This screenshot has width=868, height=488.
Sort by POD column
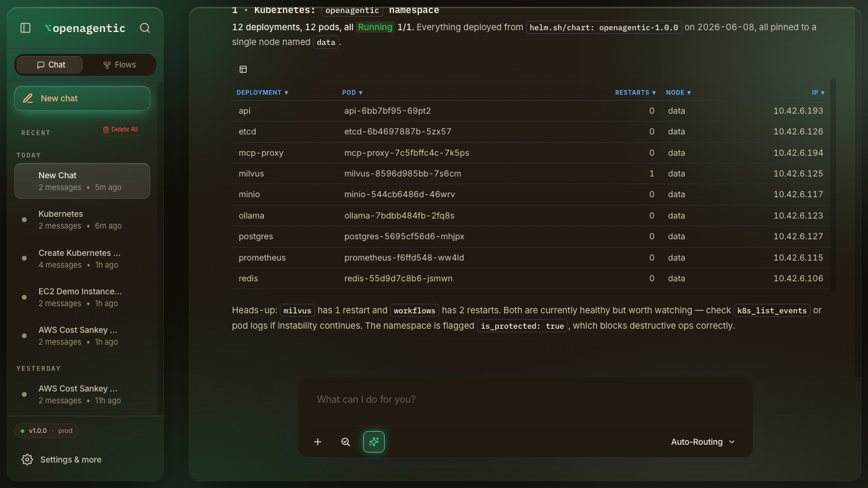pos(352,92)
